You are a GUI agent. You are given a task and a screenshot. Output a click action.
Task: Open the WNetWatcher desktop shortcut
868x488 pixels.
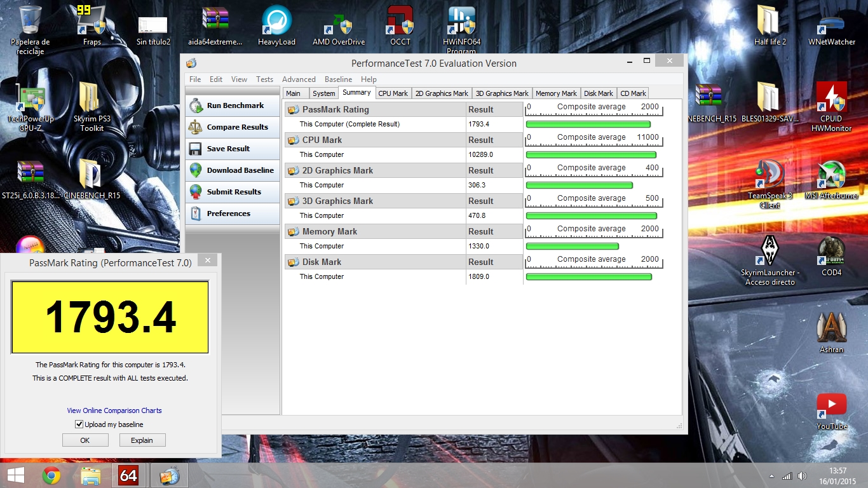[831, 25]
